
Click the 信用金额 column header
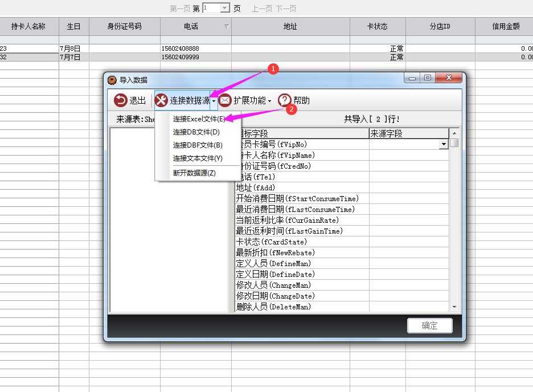[x=505, y=26]
